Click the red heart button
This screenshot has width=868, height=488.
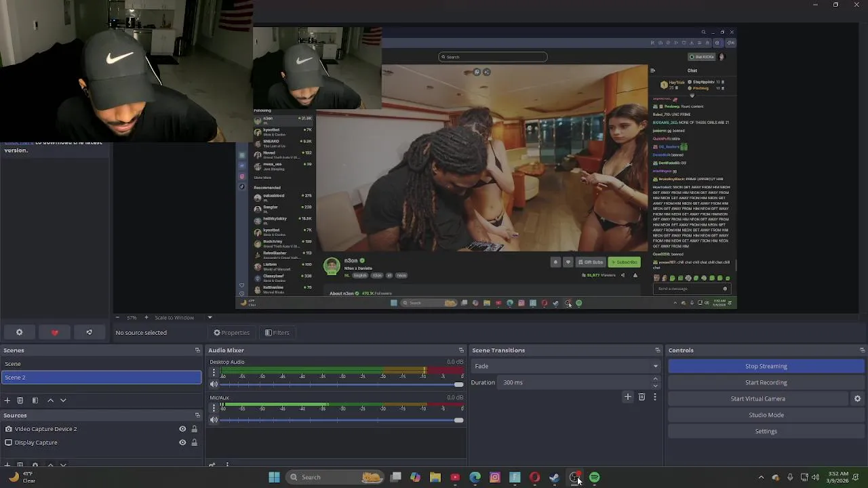54,332
